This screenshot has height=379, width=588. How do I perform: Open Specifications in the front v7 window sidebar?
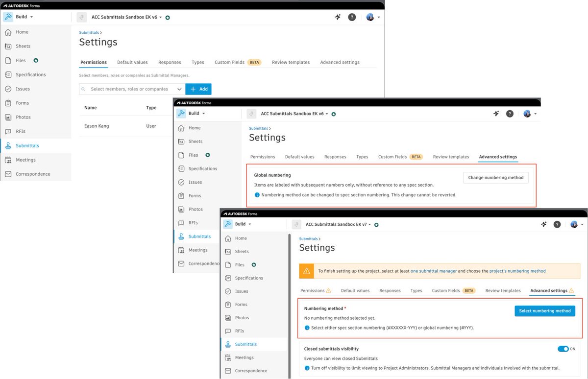tap(249, 278)
